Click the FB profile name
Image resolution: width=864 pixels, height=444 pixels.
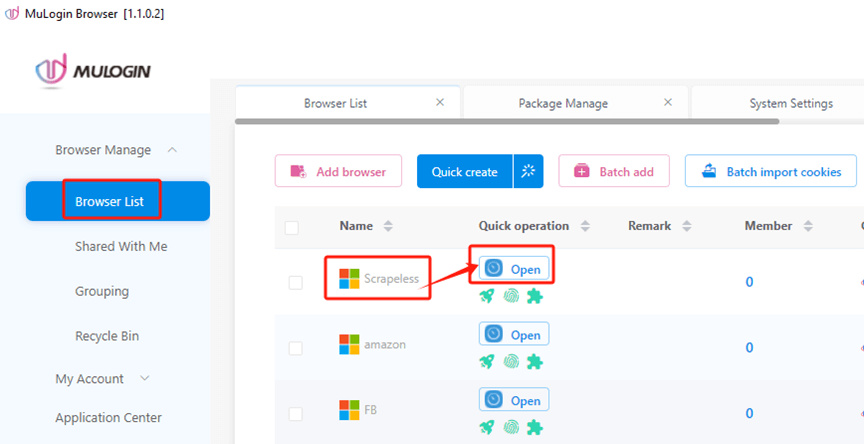point(370,410)
